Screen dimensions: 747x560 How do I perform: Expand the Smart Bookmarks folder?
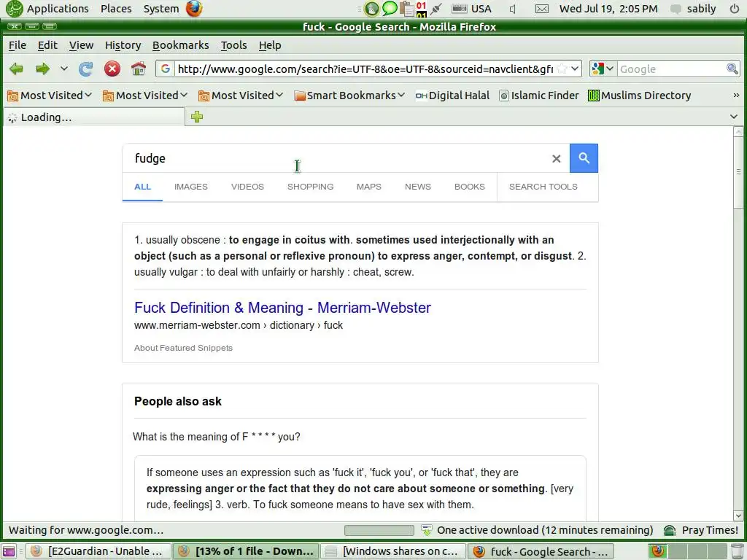coord(349,96)
